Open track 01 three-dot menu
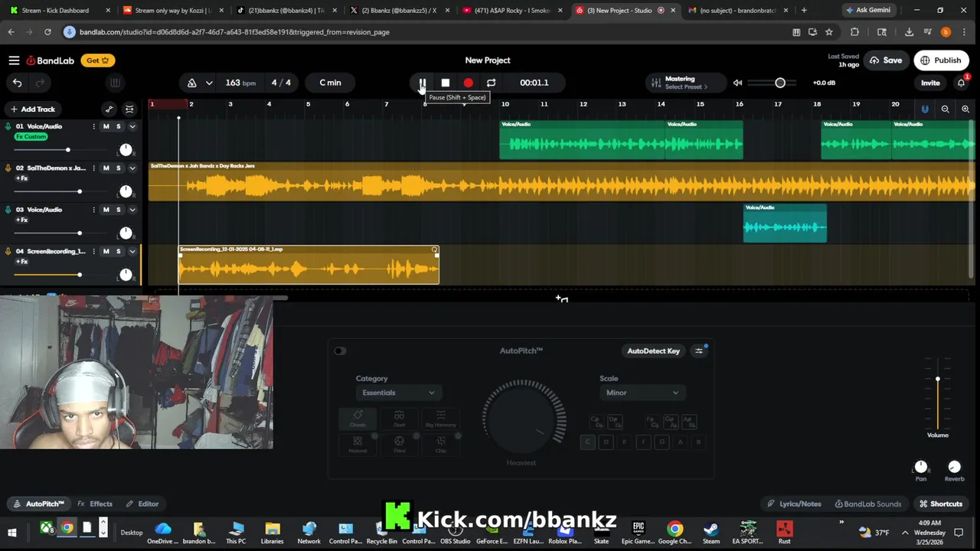Viewport: 980px width, 551px height. (x=94, y=126)
